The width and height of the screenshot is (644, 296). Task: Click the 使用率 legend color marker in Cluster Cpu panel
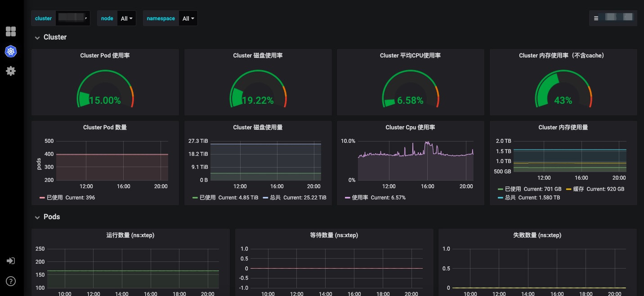point(347,197)
